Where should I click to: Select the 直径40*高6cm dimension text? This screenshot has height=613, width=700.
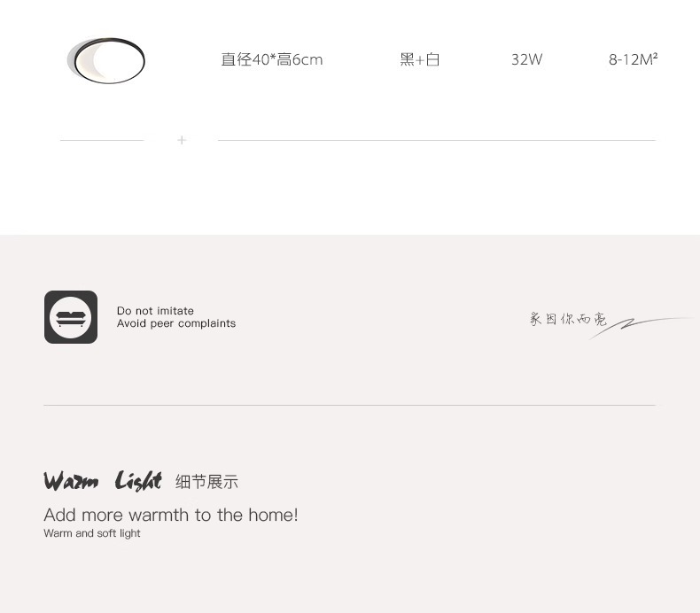[271, 59]
